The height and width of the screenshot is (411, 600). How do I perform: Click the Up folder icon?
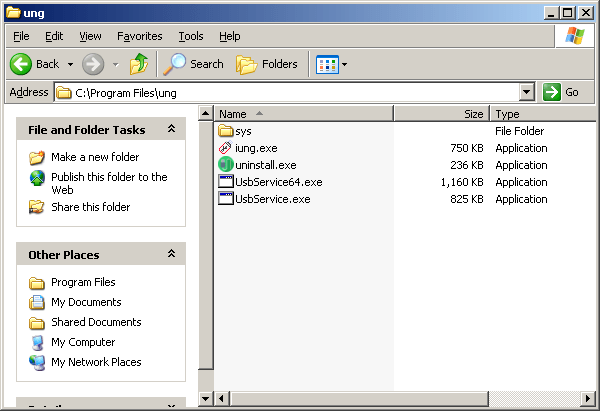click(x=139, y=64)
